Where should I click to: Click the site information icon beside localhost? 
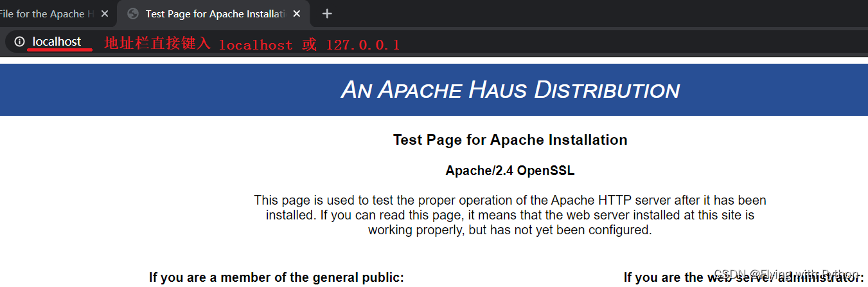coord(20,42)
